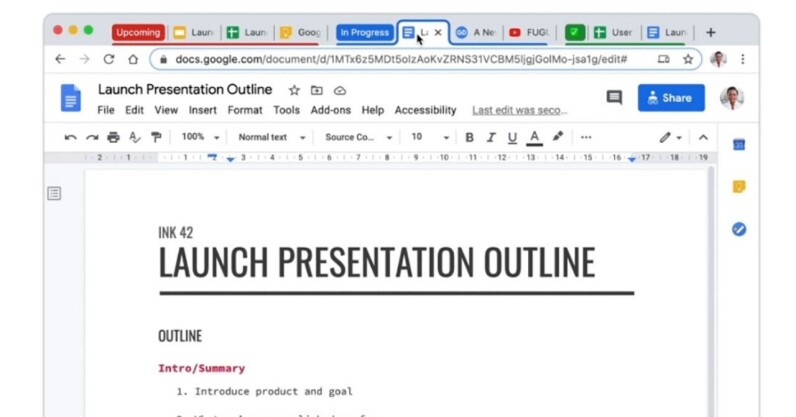The width and height of the screenshot is (796, 417).
Task: Toggle underline formatting
Action: (512, 137)
